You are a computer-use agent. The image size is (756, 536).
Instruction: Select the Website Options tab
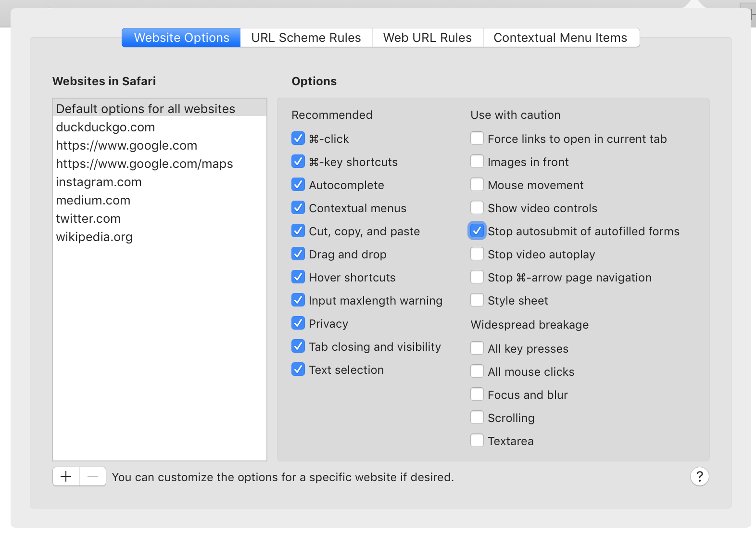click(x=181, y=38)
